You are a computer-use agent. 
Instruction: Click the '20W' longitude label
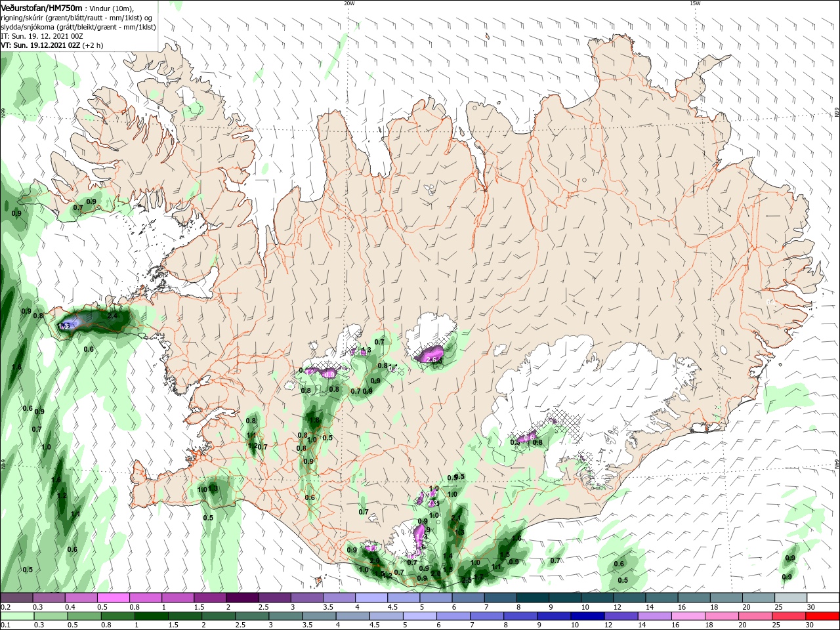coord(349,3)
